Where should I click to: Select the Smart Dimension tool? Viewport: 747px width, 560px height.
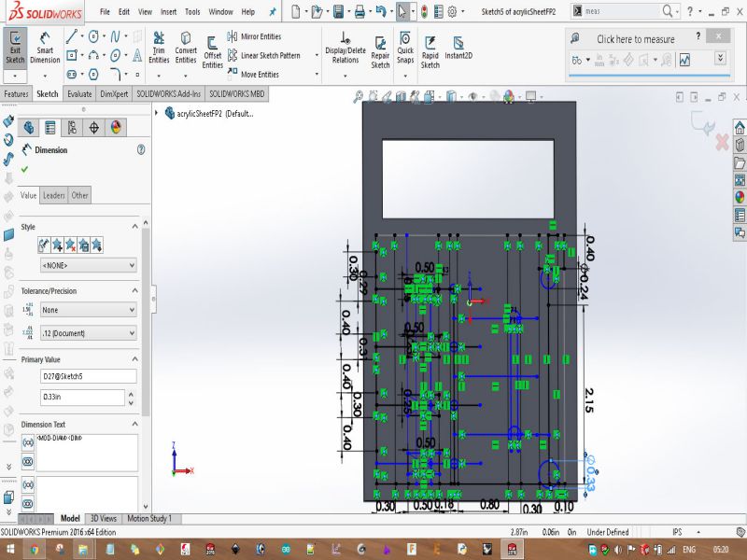tap(45, 52)
